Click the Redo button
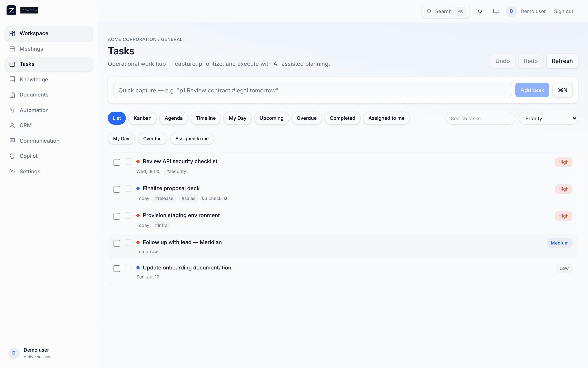Image resolution: width=588 pixels, height=368 pixels. pyautogui.click(x=531, y=61)
